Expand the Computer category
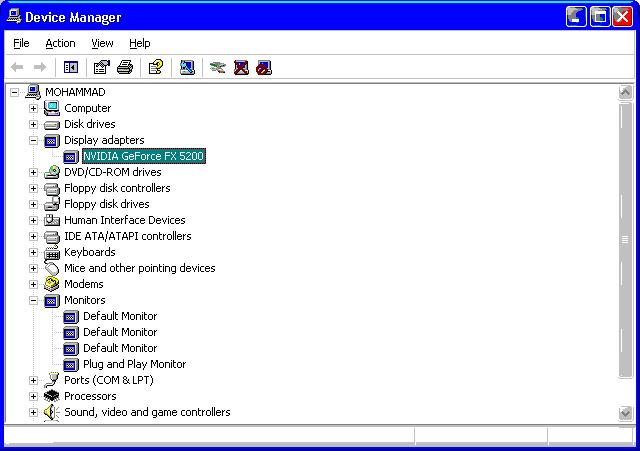 [x=33, y=109]
